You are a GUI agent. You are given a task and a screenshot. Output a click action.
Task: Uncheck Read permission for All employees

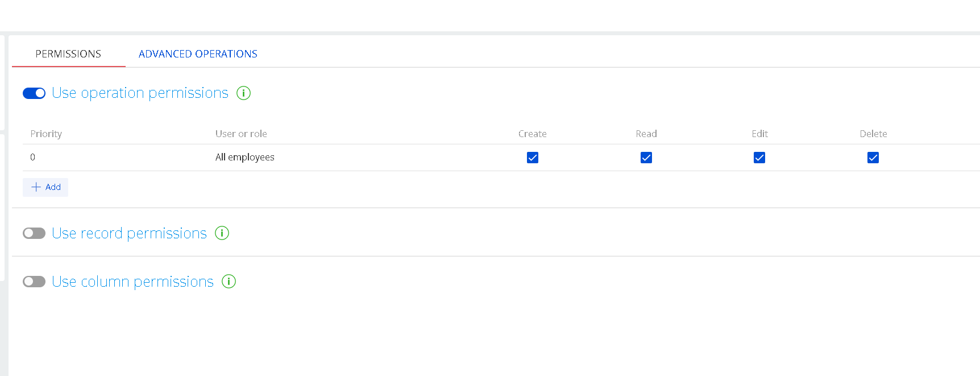[646, 158]
